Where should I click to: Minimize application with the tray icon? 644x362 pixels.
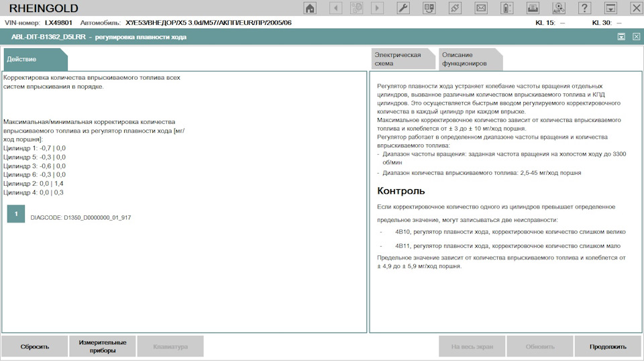(610, 8)
